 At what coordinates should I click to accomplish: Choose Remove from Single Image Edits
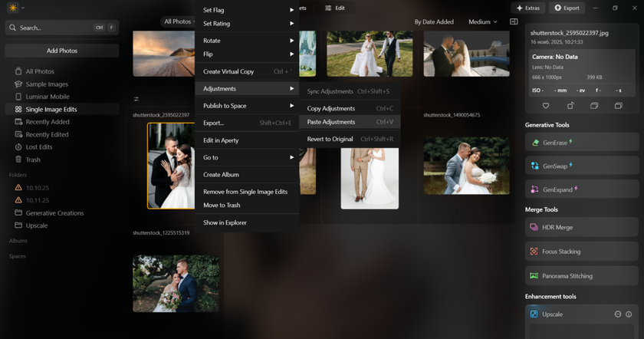pyautogui.click(x=247, y=192)
